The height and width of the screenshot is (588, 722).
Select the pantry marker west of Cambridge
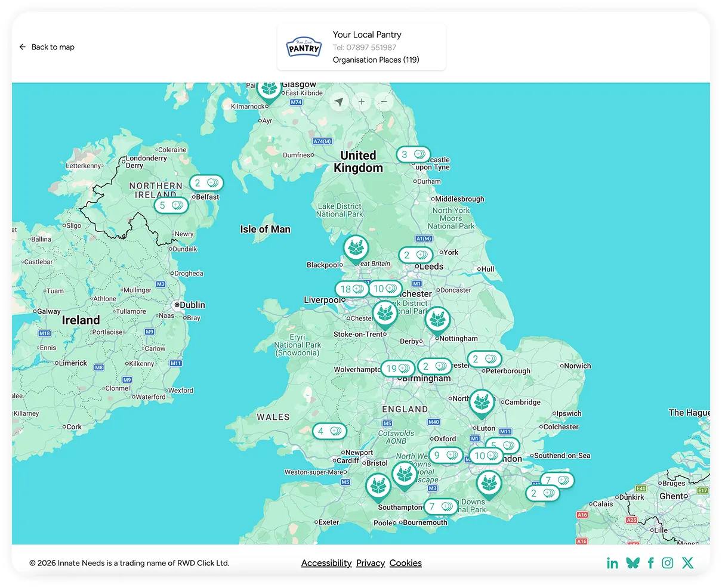point(482,404)
